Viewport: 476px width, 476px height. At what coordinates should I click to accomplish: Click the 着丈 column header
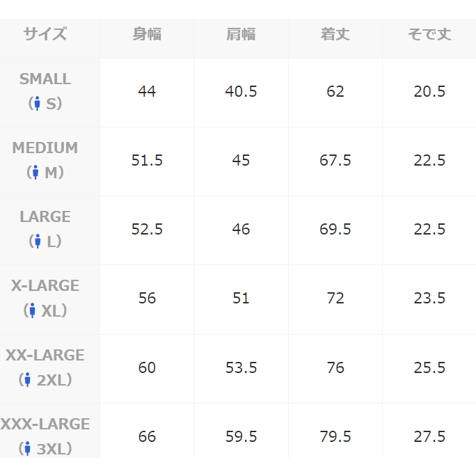[x=335, y=34]
